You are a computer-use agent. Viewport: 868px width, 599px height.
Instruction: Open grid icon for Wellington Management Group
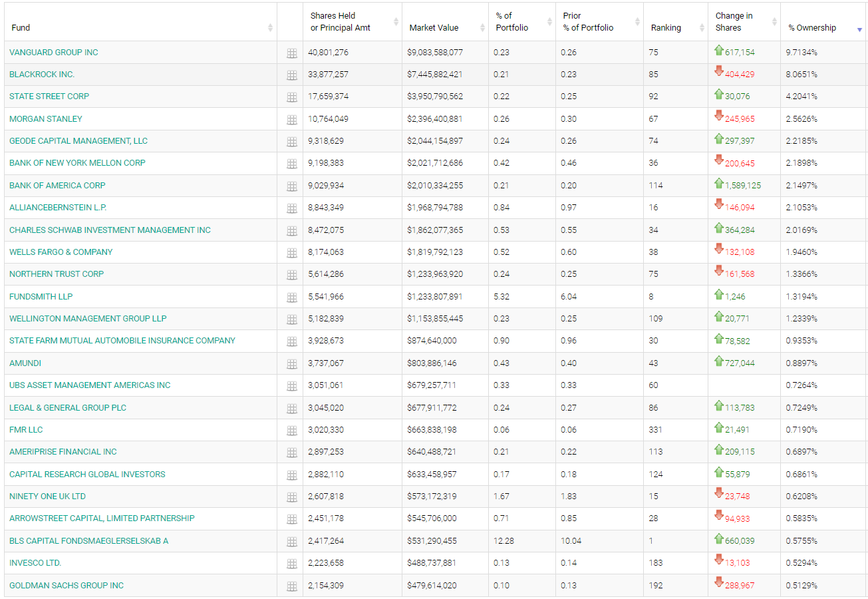[x=291, y=319]
